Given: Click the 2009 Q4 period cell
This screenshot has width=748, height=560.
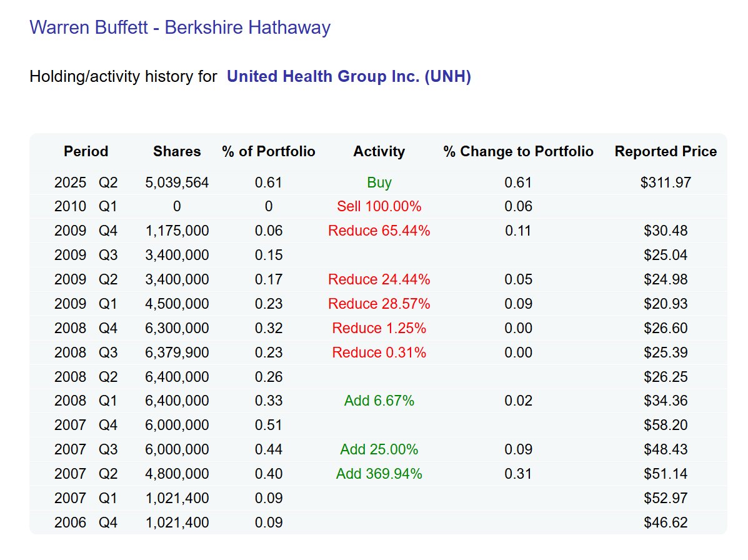Looking at the screenshot, I should click(86, 231).
